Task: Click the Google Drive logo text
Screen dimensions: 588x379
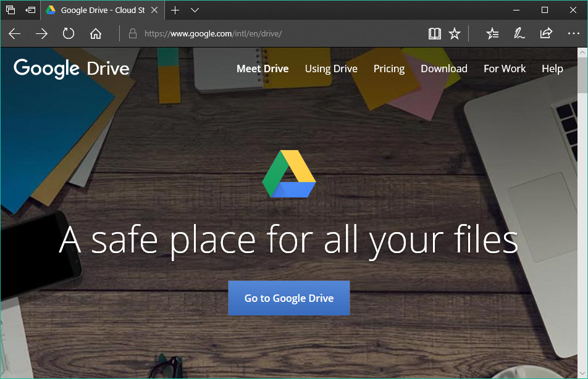Action: pyautogui.click(x=72, y=69)
